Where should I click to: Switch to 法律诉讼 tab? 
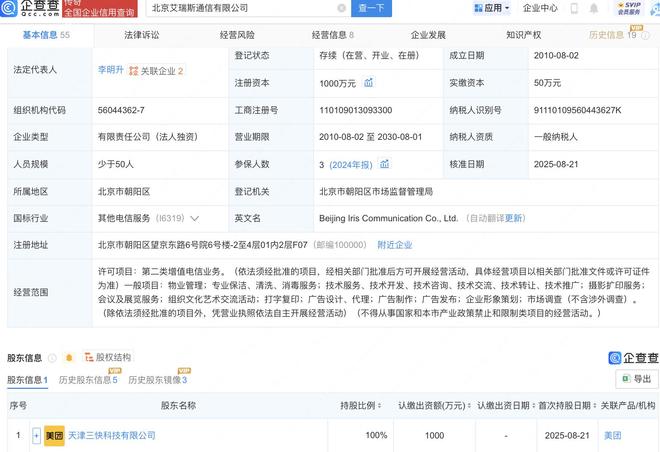[142, 35]
